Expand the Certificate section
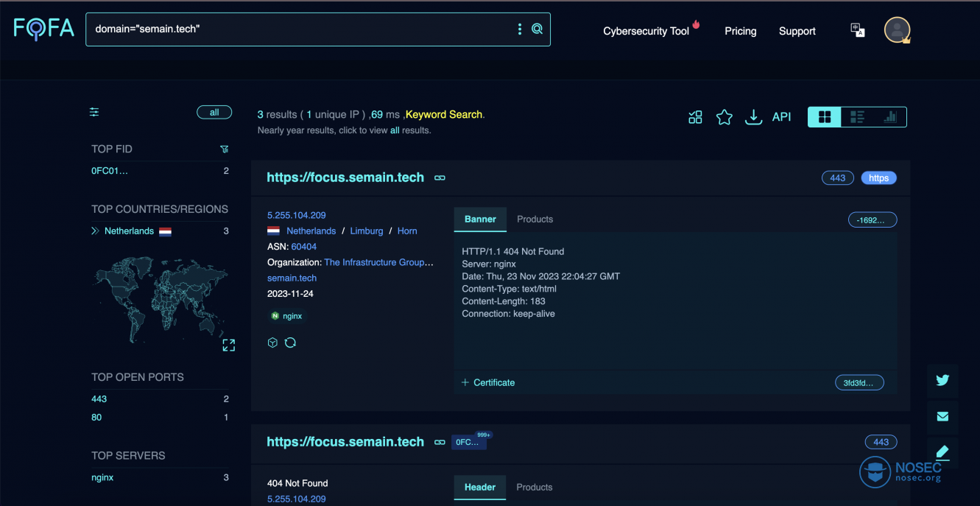Image resolution: width=980 pixels, height=506 pixels. click(x=487, y=382)
